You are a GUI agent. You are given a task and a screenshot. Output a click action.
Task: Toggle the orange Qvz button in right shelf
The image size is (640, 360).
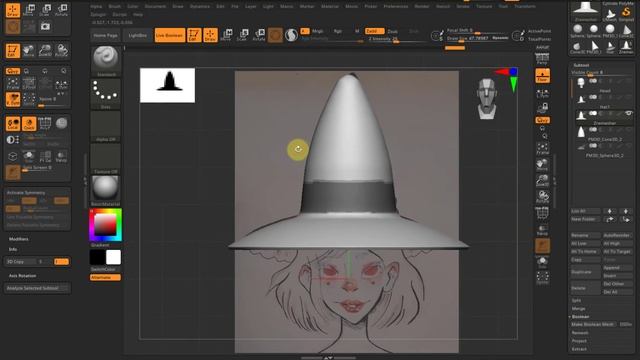tap(542, 120)
